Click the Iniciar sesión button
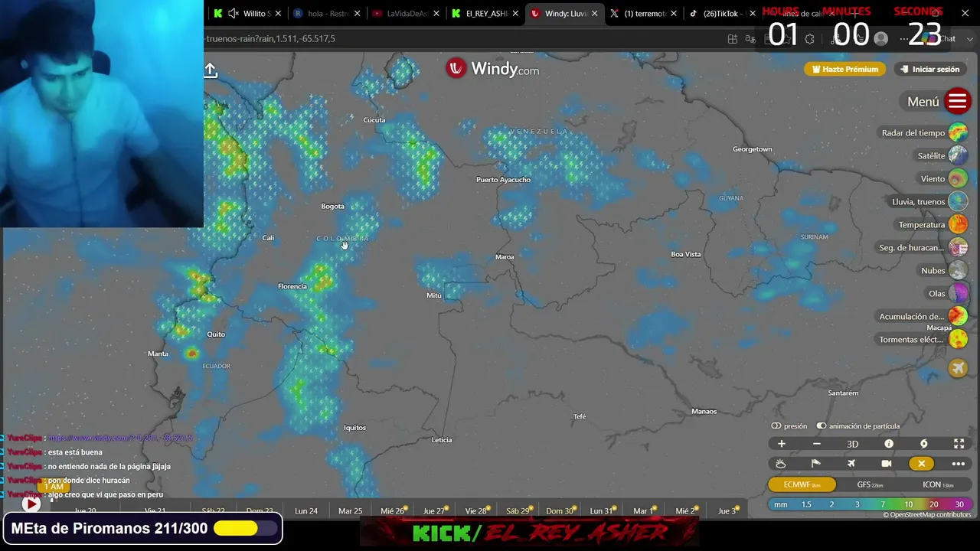Viewport: 980px width, 551px height. [929, 69]
